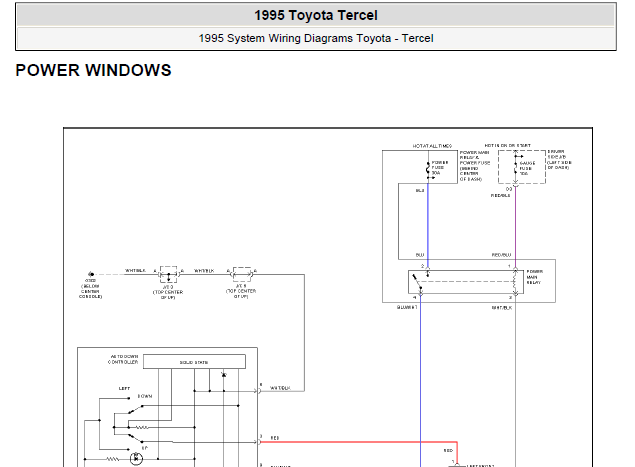The image size is (635, 467).
Task: Click the J/C D junction connector symbol
Action: pyautogui.click(x=168, y=274)
